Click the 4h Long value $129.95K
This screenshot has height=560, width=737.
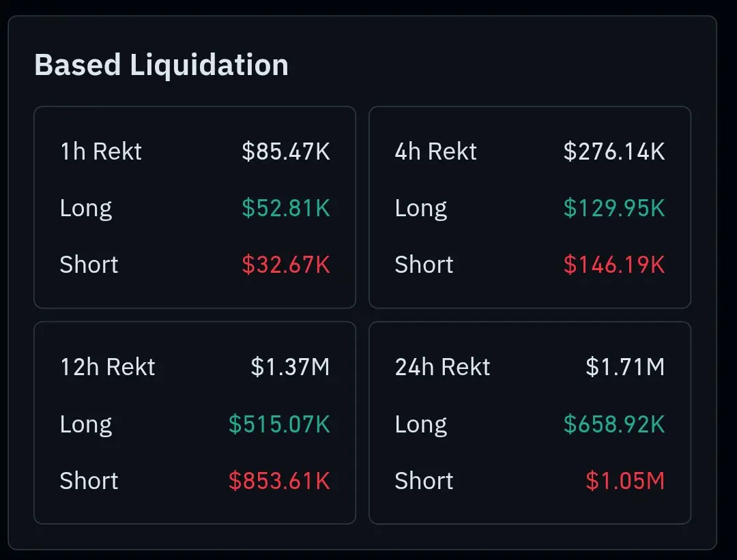coord(614,208)
